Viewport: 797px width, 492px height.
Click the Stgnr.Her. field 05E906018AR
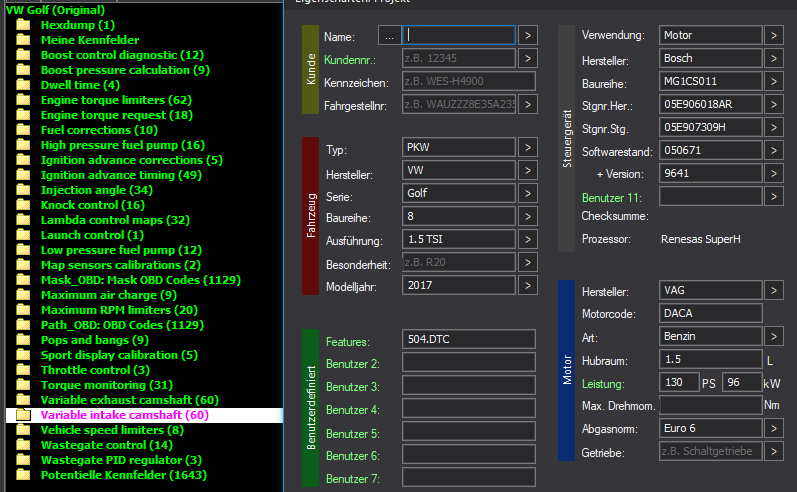pyautogui.click(x=711, y=104)
